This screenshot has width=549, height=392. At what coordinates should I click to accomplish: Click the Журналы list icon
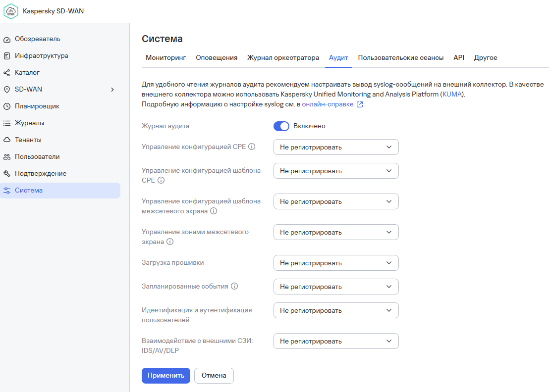click(7, 123)
